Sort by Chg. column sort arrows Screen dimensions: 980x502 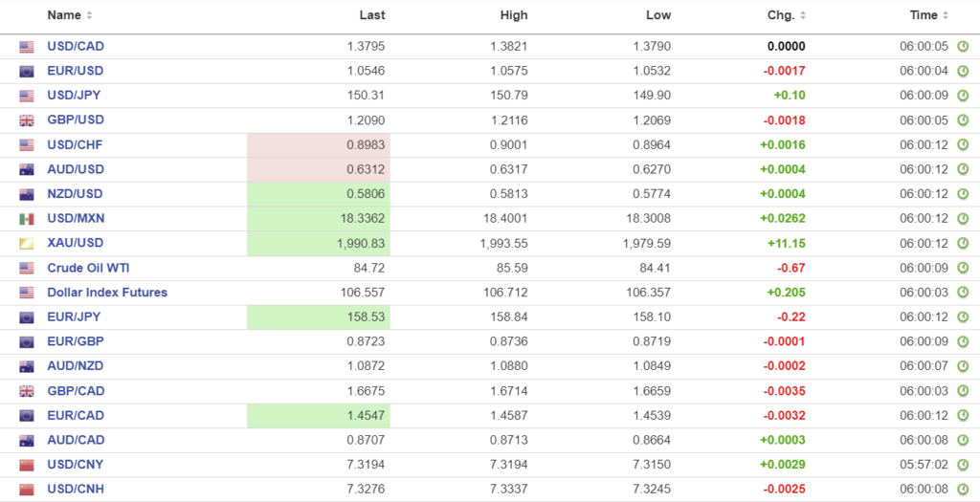click(802, 15)
